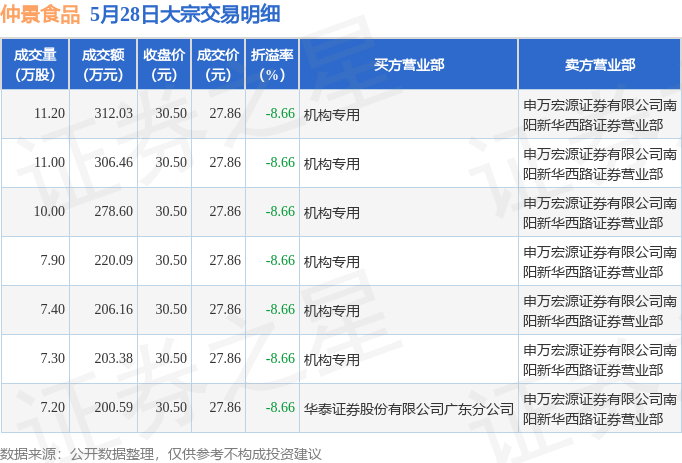Click the 仲景食品 title text
Viewport: 682px width, 463px height.
(x=40, y=14)
